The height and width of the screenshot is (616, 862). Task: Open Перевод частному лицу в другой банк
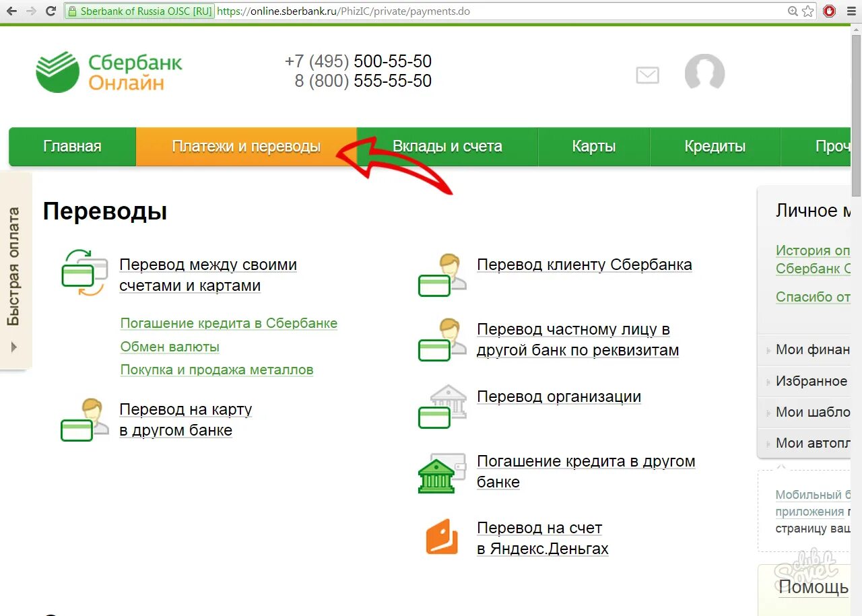pyautogui.click(x=578, y=339)
